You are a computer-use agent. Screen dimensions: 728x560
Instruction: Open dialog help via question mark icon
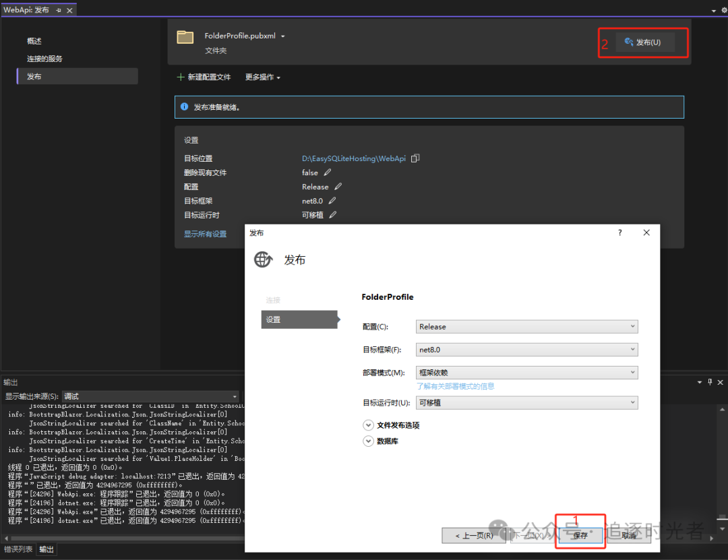click(619, 232)
